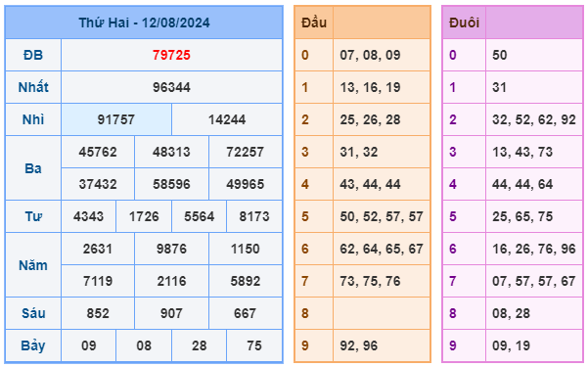
Task: Click the Ba row label
Action: 33,168
